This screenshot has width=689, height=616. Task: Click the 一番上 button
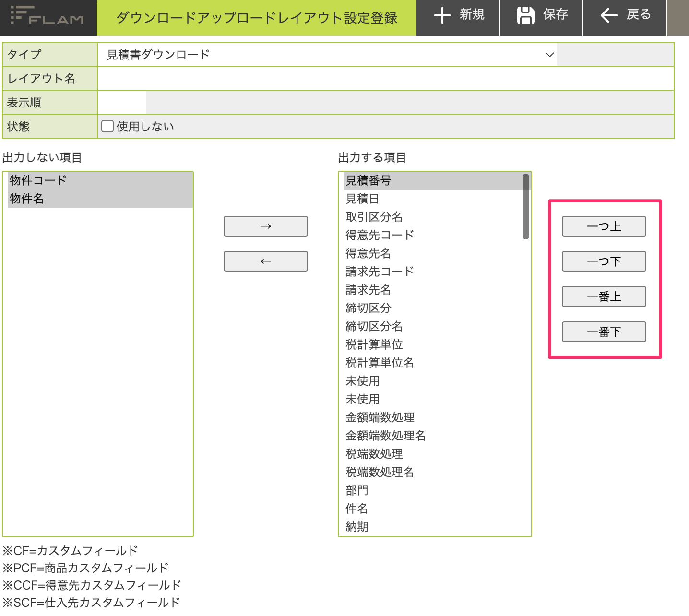604,296
